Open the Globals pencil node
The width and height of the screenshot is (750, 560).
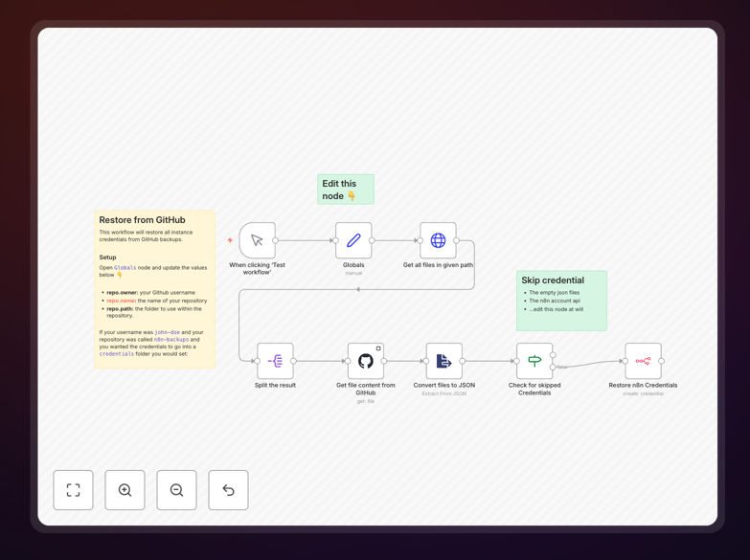pos(353,240)
